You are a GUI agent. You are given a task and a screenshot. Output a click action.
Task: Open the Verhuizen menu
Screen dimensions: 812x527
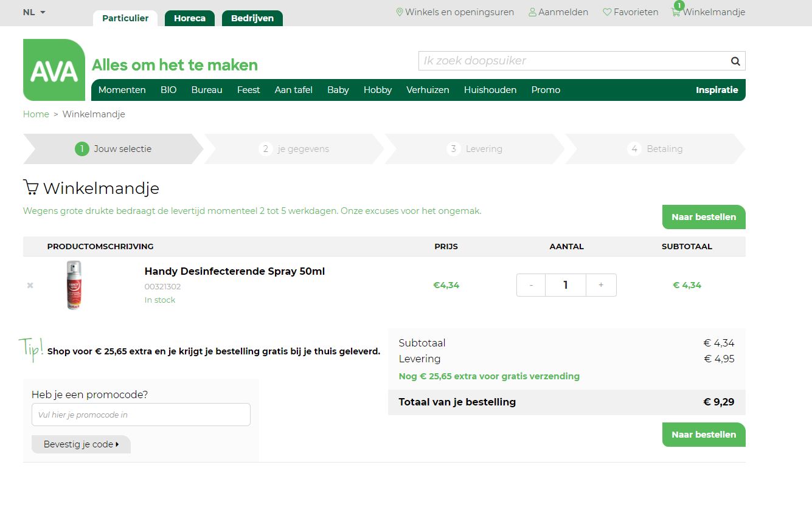(428, 90)
